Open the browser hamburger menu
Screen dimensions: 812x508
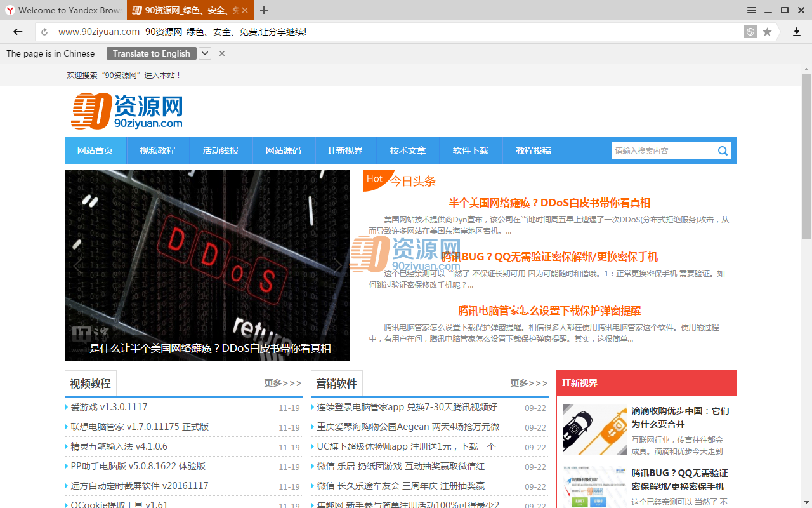click(752, 10)
